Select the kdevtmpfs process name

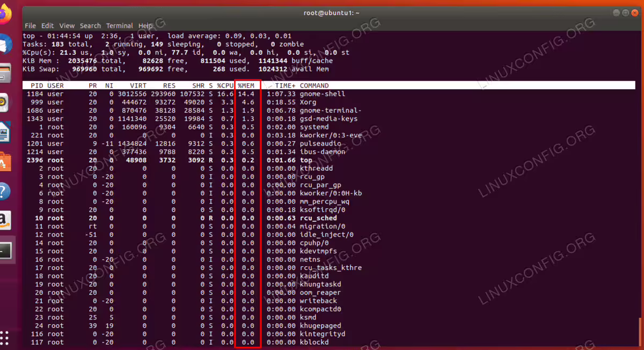click(x=318, y=251)
